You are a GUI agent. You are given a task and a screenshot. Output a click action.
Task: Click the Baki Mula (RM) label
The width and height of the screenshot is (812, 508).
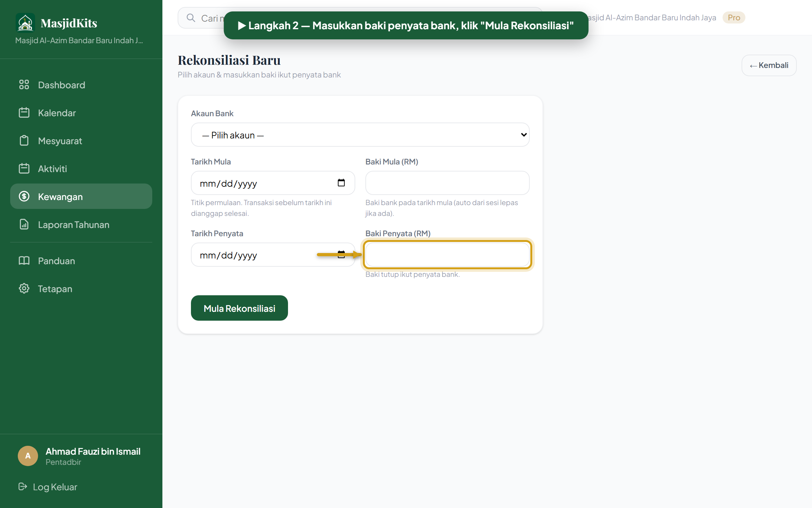coord(392,162)
